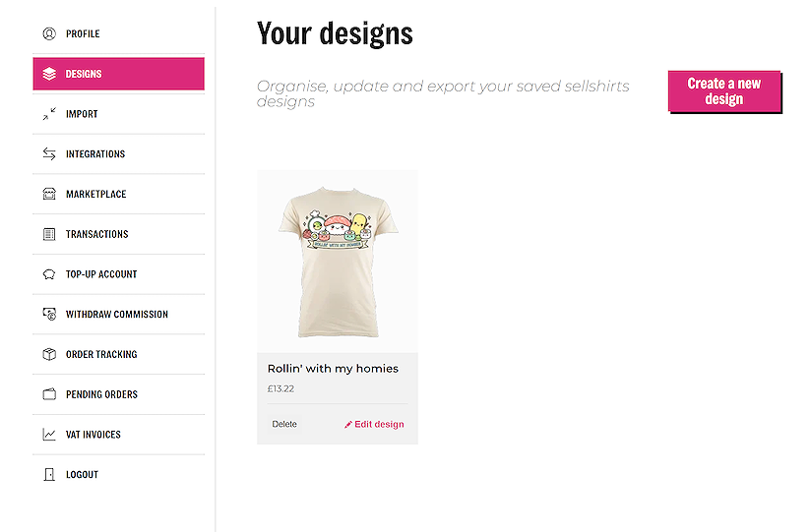
Task: Open Edit design for the t-shirt
Action: click(374, 425)
